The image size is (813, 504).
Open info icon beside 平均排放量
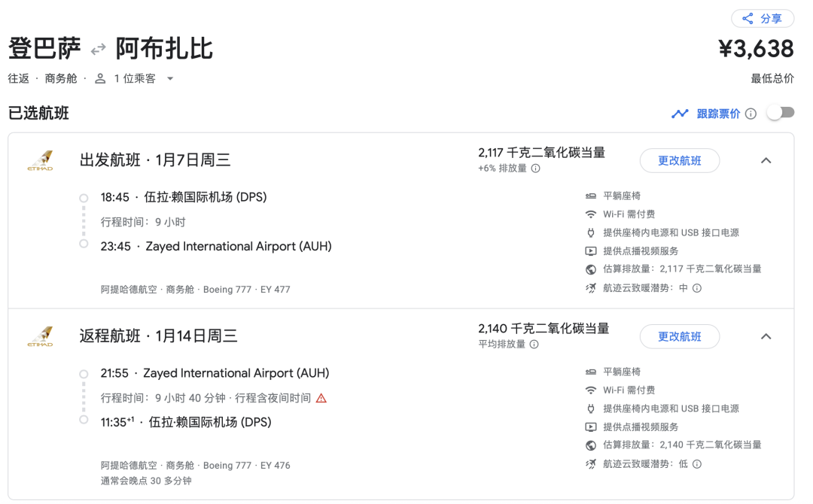[x=534, y=345]
